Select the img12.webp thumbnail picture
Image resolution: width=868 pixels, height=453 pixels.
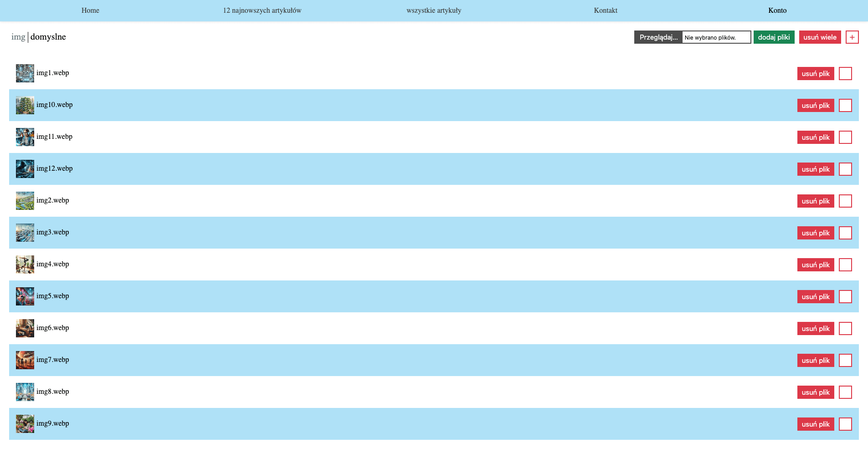pos(25,169)
